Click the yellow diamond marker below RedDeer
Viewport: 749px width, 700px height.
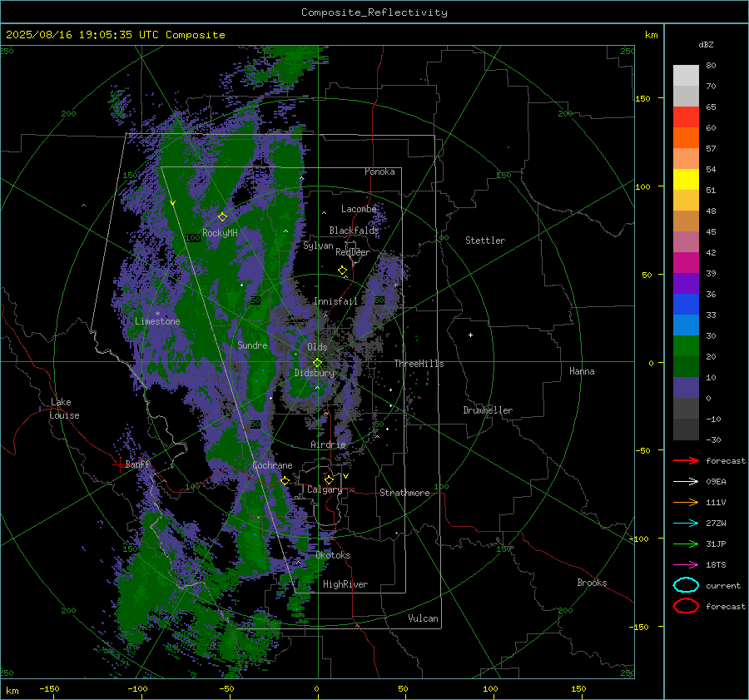(342, 271)
